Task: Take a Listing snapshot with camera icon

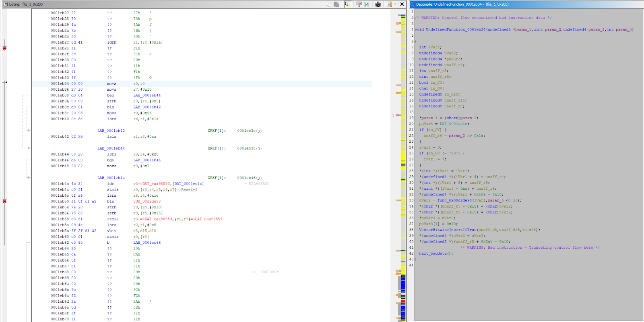Action: [378, 4]
